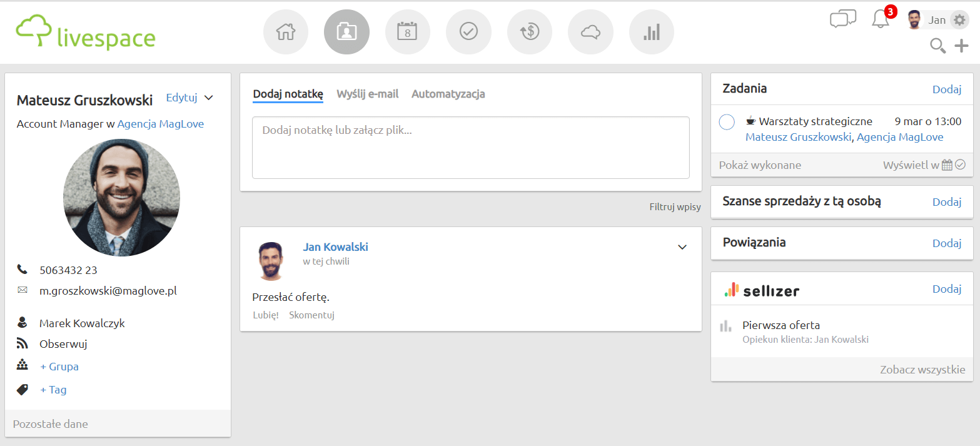This screenshot has height=446, width=980.
Task: Click the search magnifier icon
Action: (937, 46)
